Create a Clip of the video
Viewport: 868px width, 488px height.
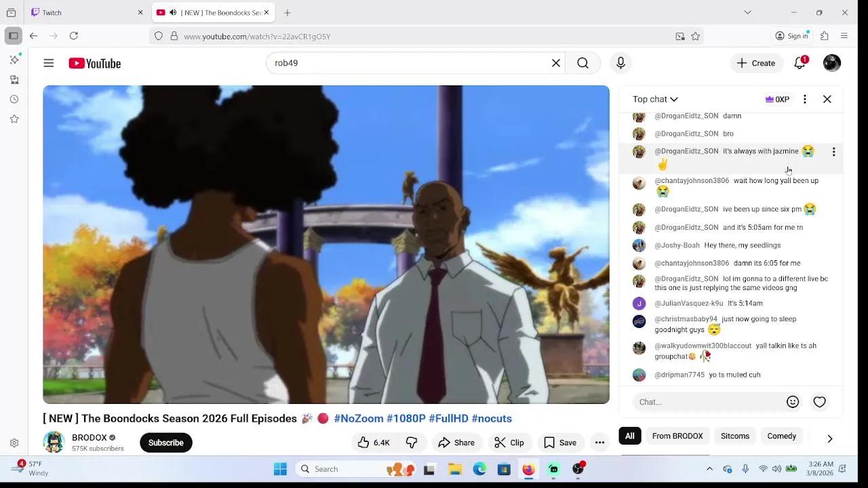[509, 443]
